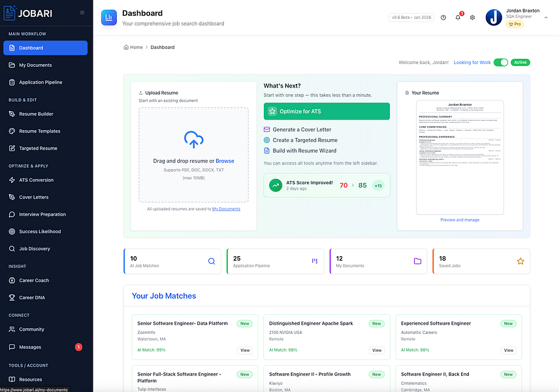
Task: Click the Application Pipeline kanban icon
Action: (x=315, y=261)
